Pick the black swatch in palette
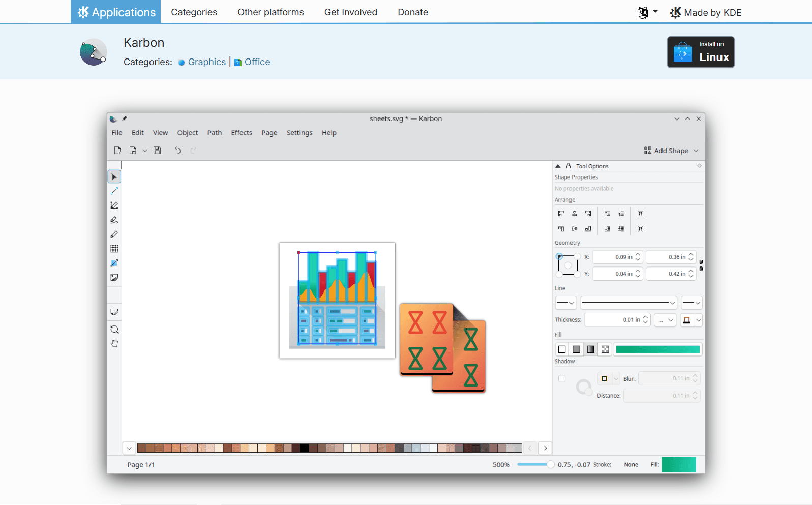Viewport: 812px width, 505px height. coord(304,448)
